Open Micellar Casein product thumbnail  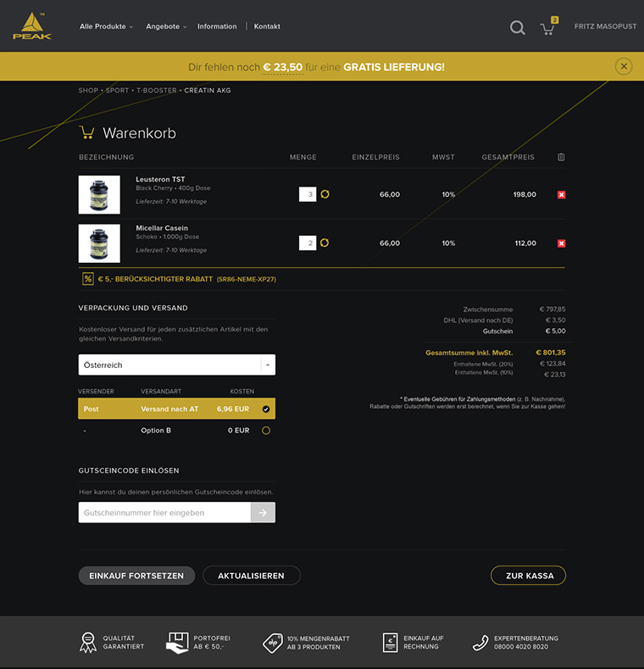point(99,243)
